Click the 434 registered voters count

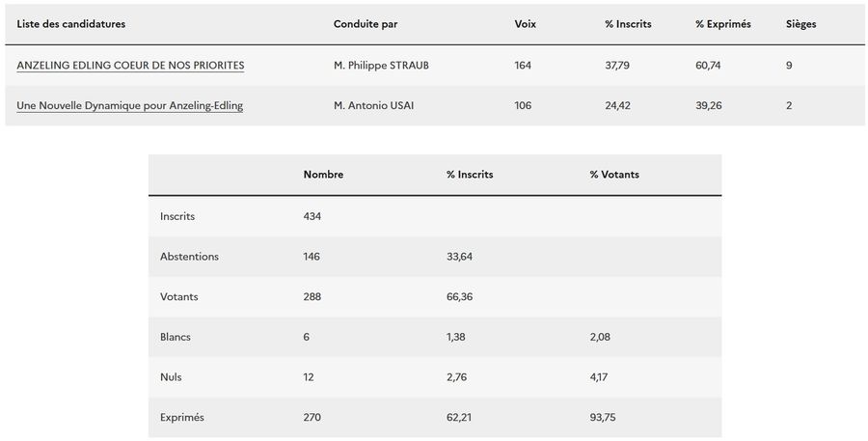tap(312, 216)
